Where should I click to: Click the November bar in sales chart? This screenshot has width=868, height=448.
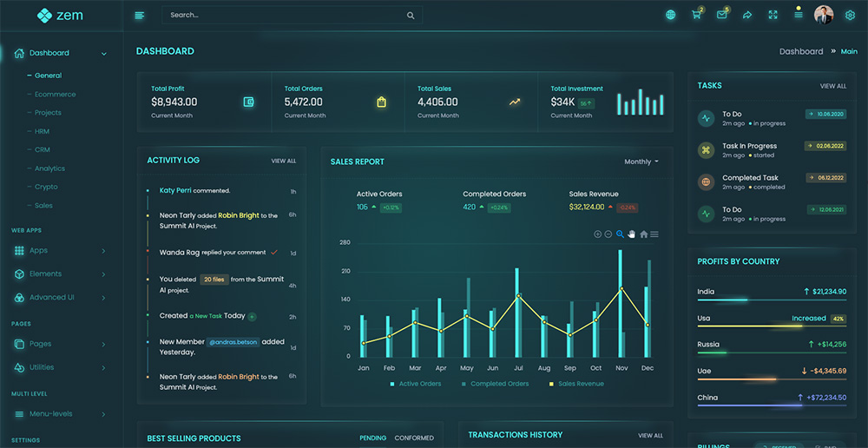(x=621, y=304)
